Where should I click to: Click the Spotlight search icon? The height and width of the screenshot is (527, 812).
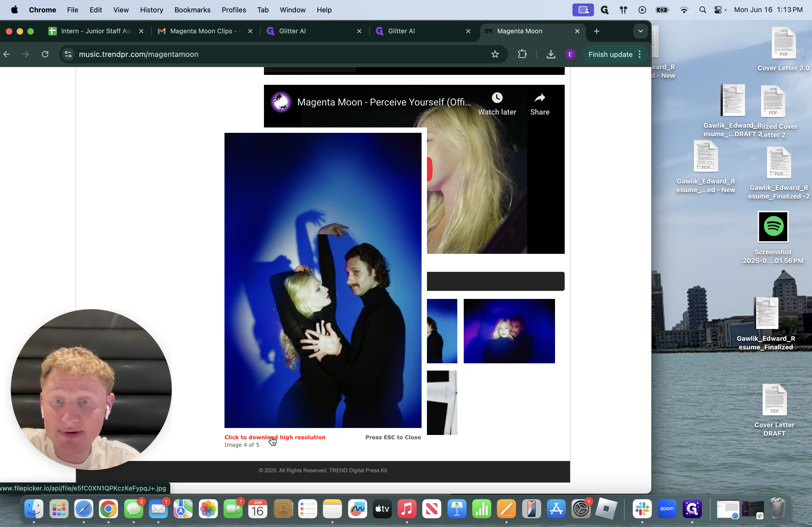(702, 10)
